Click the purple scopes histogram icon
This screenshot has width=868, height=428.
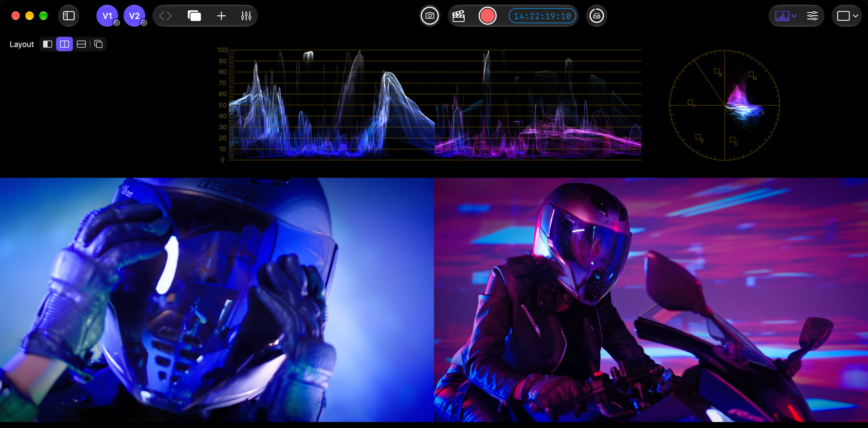pyautogui.click(x=782, y=16)
